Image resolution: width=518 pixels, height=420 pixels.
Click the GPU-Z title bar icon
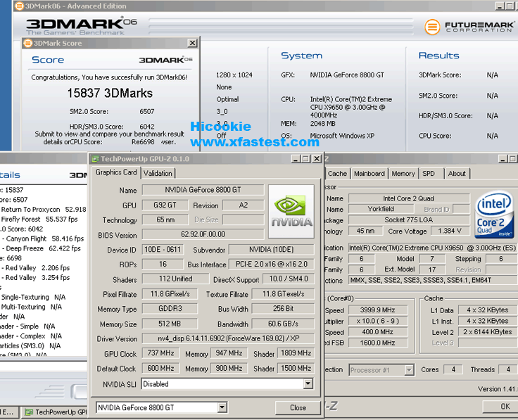95,159
